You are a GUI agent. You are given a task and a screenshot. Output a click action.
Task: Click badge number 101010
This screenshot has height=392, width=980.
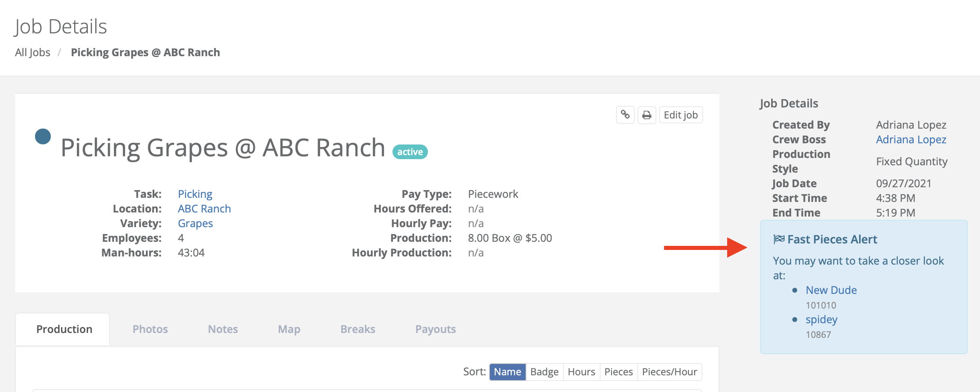821,305
